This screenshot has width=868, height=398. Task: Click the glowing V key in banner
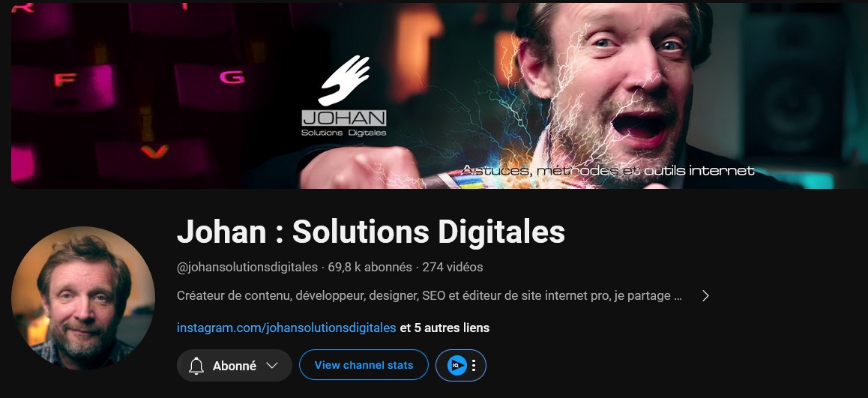point(155,151)
